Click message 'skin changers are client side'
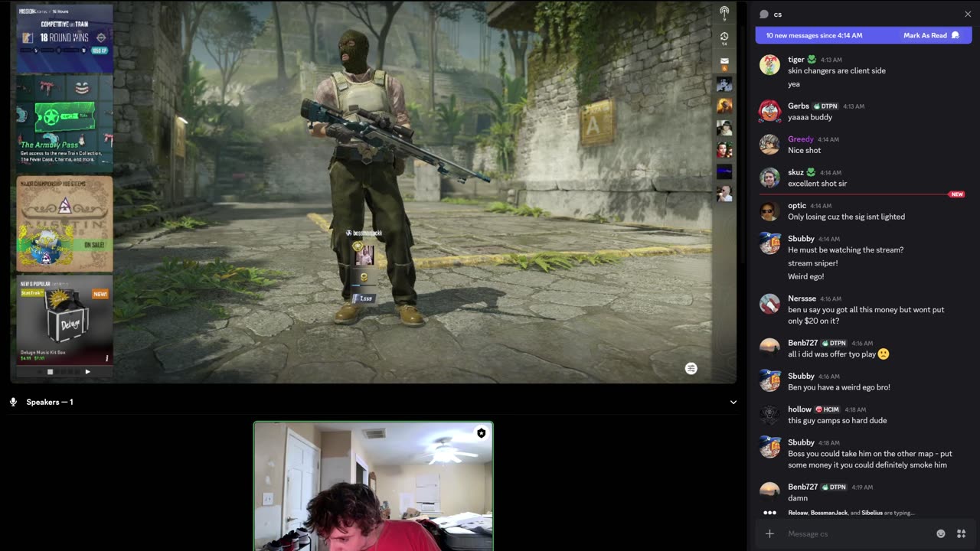Screen dimensions: 980x551 [837, 70]
